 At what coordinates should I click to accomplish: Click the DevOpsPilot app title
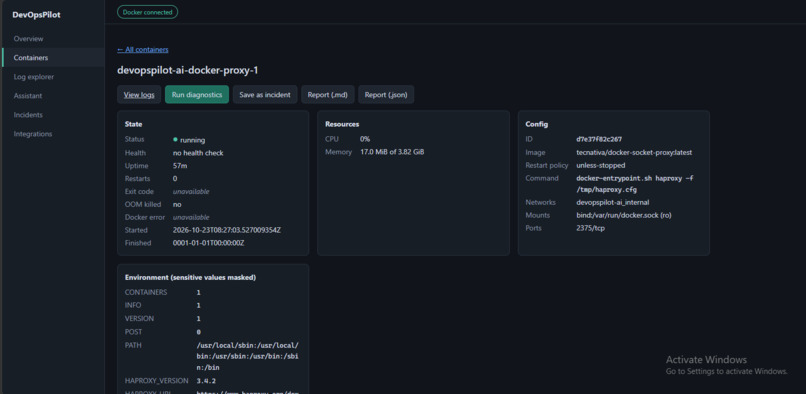pos(36,15)
